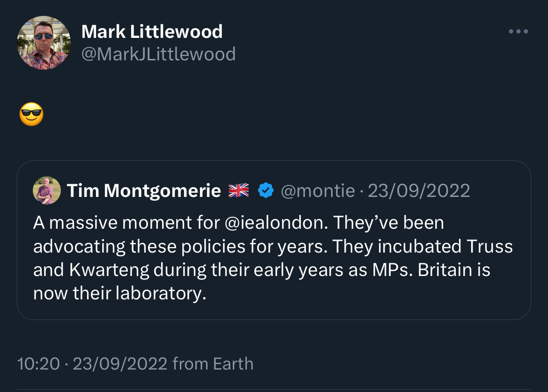This screenshot has width=548, height=392.
Task: Click Mark Littlewood's profile picture
Action: pos(44,43)
